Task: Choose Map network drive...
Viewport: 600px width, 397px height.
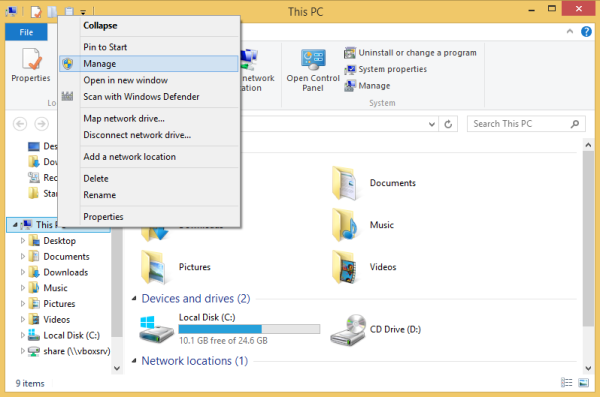Action: pos(149,118)
